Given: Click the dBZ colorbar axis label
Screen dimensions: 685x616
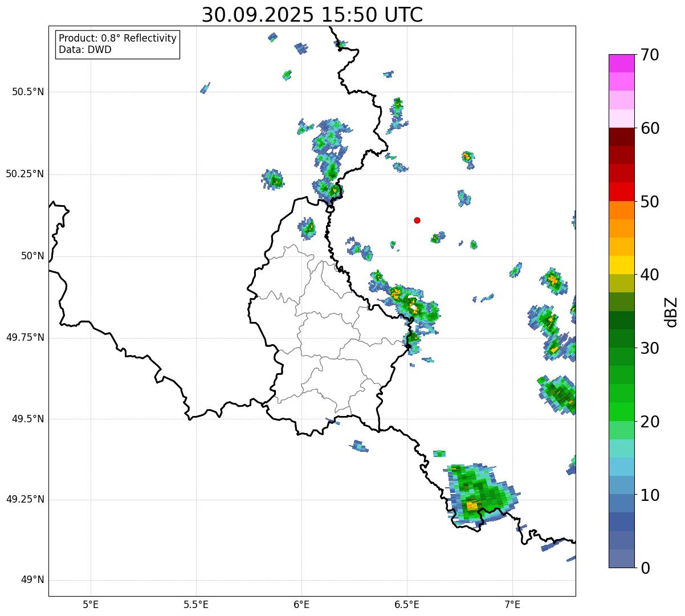Looking at the screenshot, I should 671,311.
